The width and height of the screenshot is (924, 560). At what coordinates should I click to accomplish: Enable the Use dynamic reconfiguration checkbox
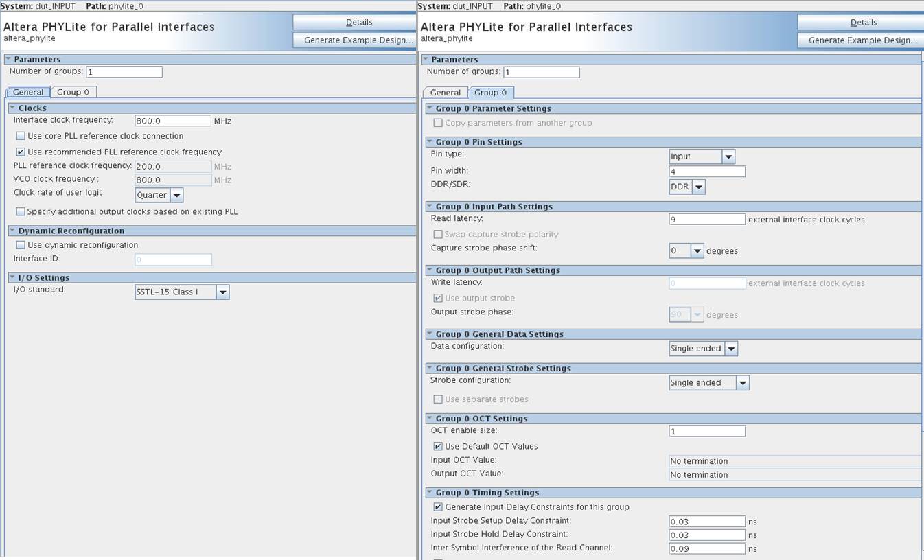pos(21,245)
